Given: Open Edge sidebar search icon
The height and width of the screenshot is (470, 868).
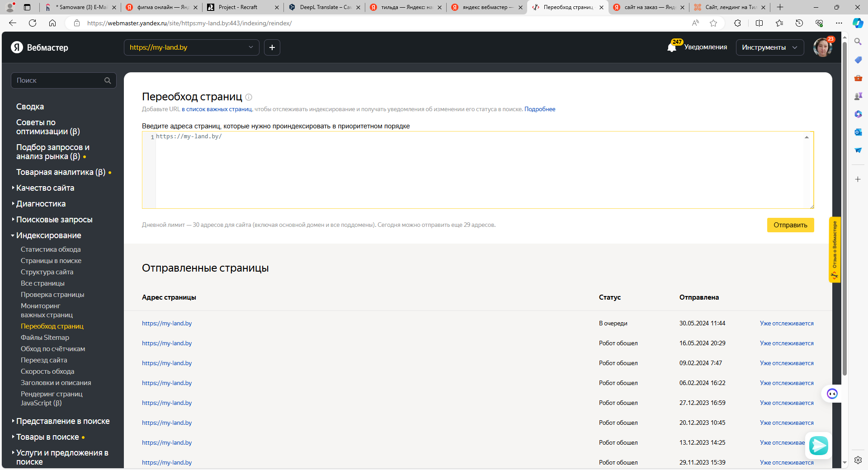Looking at the screenshot, I should (x=858, y=42).
